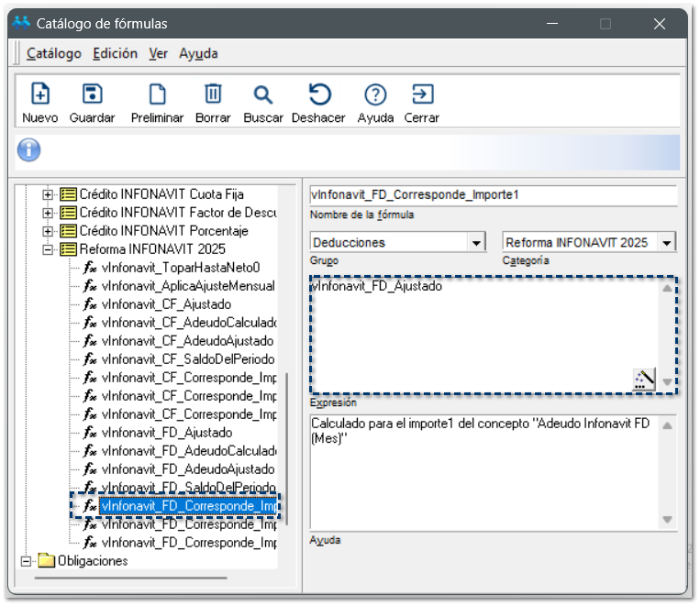Image resolution: width=700 pixels, height=606 pixels.
Task: Click the Nuevo toolbar icon
Action: coord(40,94)
